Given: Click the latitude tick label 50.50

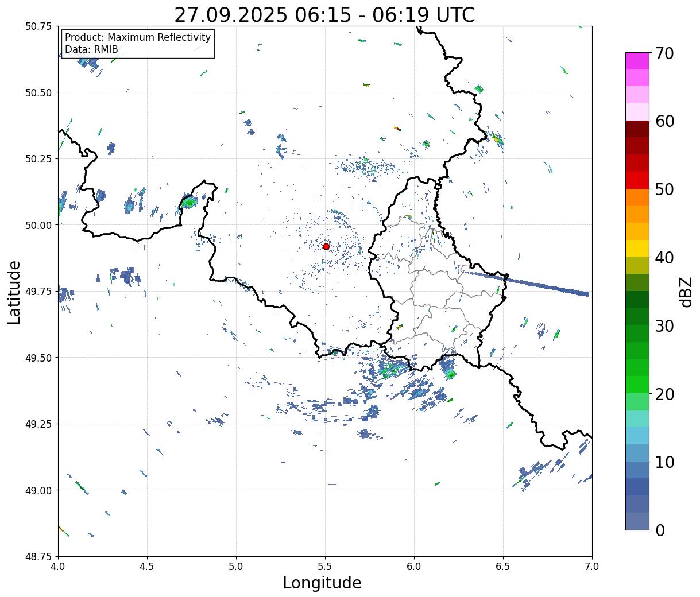Looking at the screenshot, I should coord(38,92).
